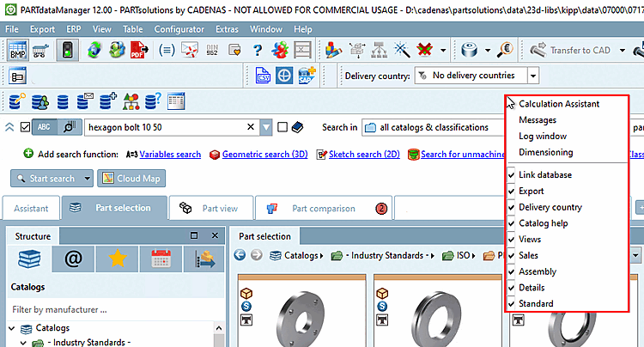This screenshot has width=644, height=347.
Task: Switch to the Assistant tab
Action: click(x=31, y=208)
